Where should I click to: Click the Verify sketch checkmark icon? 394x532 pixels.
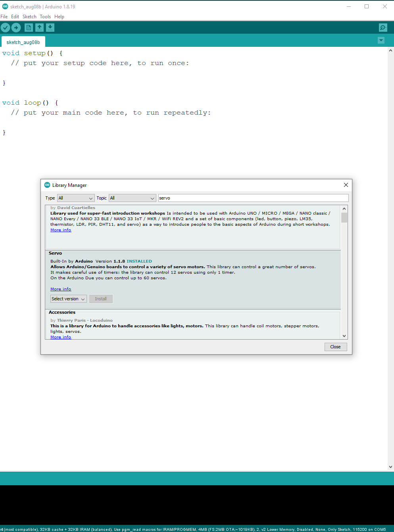click(5, 27)
